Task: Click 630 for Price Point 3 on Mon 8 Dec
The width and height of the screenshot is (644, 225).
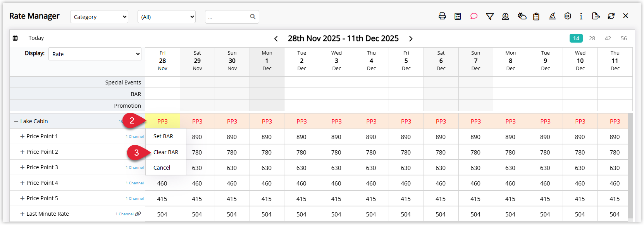Action: 510,168
